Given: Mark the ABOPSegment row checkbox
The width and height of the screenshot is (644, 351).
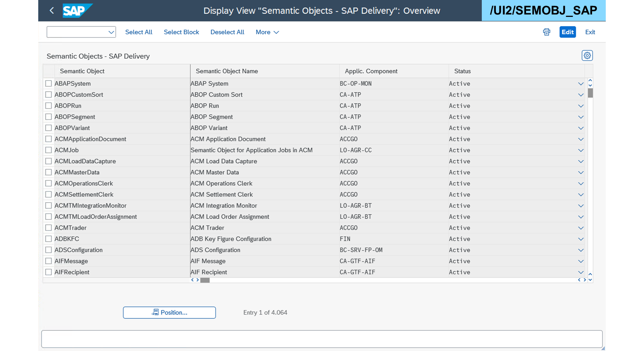Looking at the screenshot, I should pos(49,117).
